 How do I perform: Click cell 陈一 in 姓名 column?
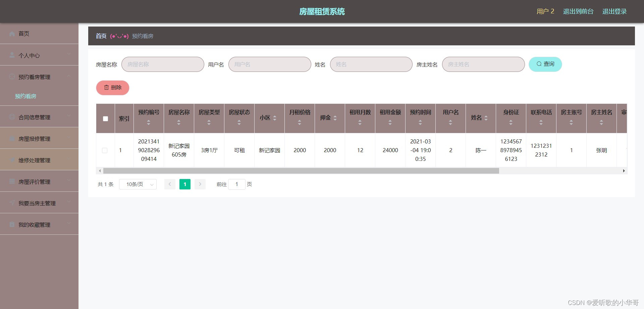point(481,150)
